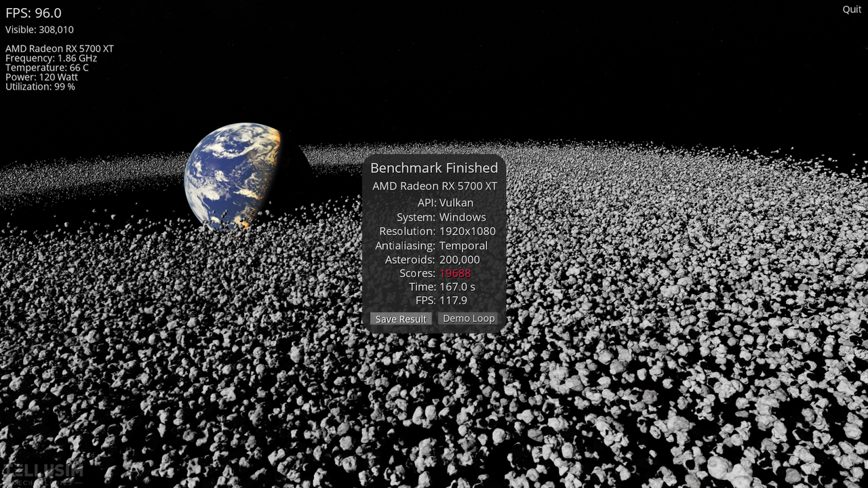Click the Earth planet in the scene
The image size is (868, 488).
tap(234, 176)
